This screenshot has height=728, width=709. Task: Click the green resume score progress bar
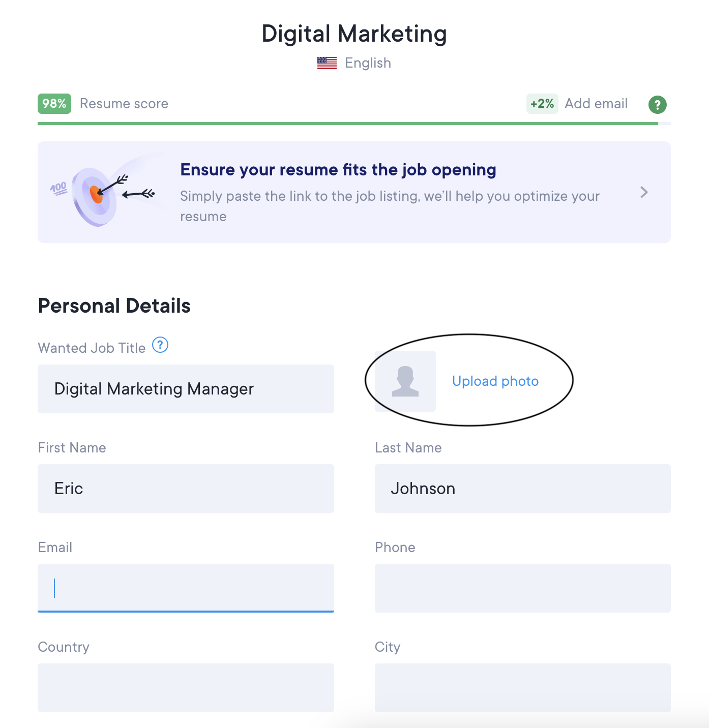(x=348, y=124)
